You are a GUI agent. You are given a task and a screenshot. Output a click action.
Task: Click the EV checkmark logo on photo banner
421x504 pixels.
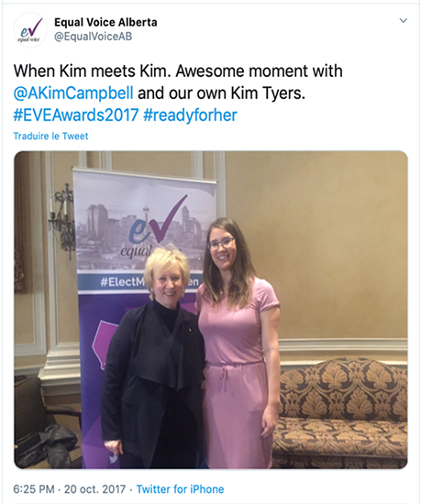[x=158, y=222]
